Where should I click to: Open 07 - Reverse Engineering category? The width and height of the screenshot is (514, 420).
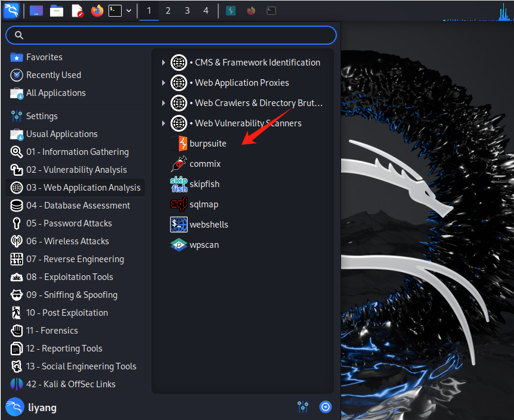point(75,259)
